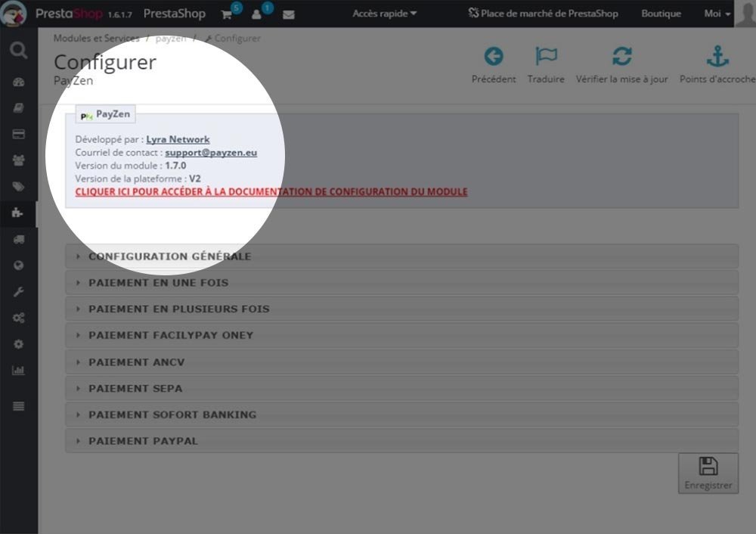
Task: Expand Paiement PayPal section
Action: coord(401,441)
